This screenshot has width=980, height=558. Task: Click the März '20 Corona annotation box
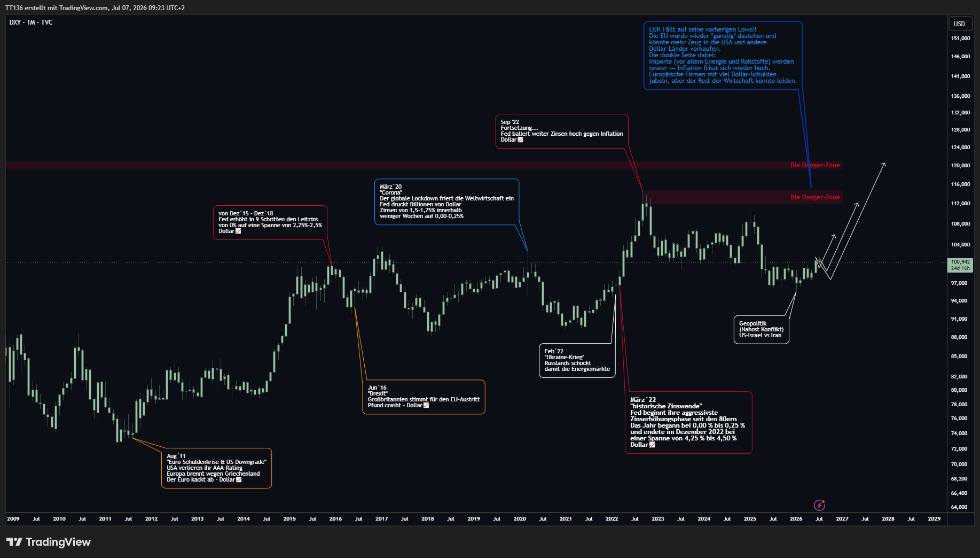(446, 201)
